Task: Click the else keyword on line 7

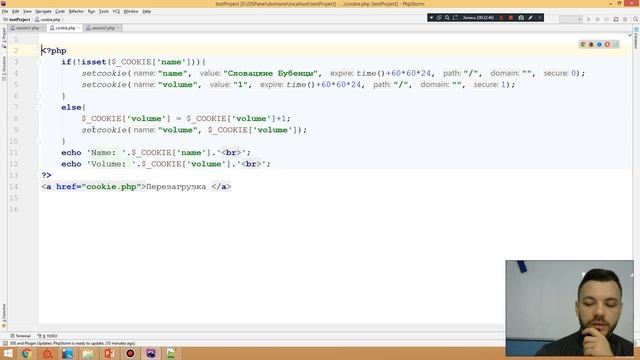Action: pos(71,107)
